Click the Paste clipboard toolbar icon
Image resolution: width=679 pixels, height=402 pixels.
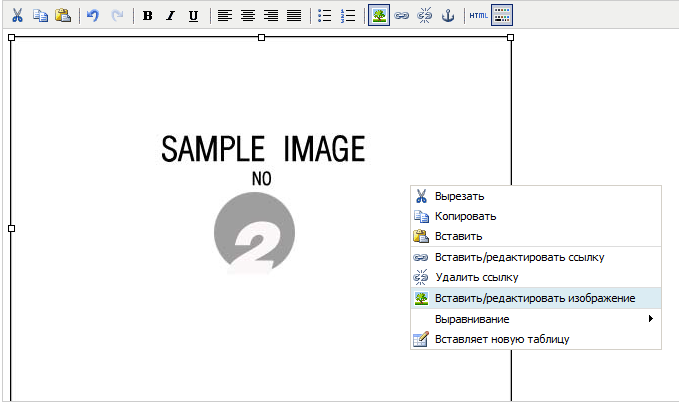(63, 16)
